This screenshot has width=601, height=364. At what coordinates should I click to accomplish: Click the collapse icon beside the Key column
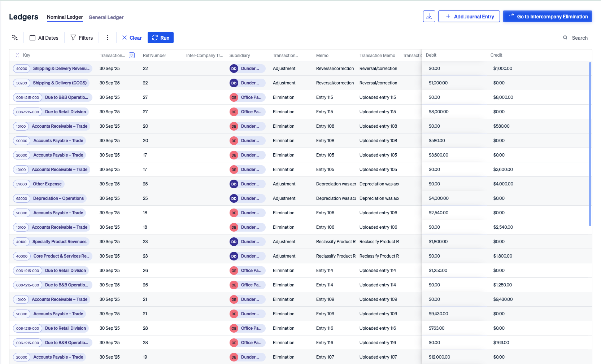pyautogui.click(x=17, y=55)
